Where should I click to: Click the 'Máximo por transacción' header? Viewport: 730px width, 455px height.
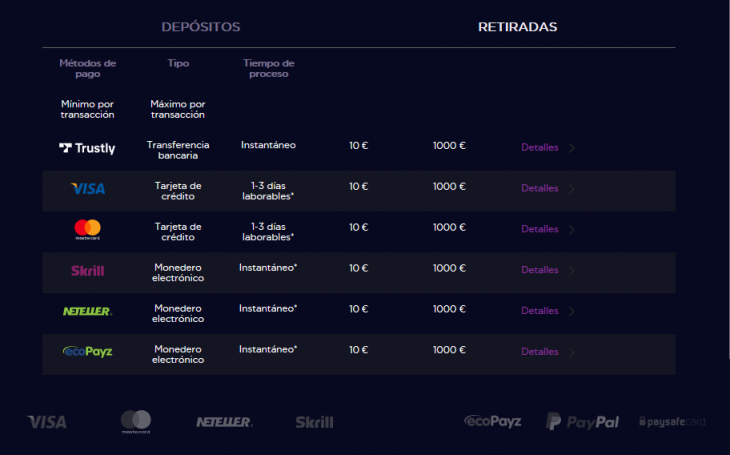point(178,109)
